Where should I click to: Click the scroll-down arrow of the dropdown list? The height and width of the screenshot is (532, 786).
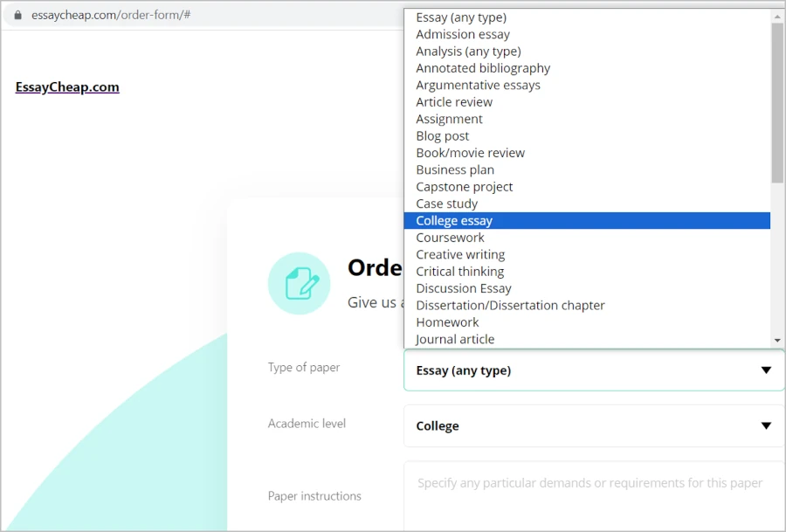[x=777, y=341]
